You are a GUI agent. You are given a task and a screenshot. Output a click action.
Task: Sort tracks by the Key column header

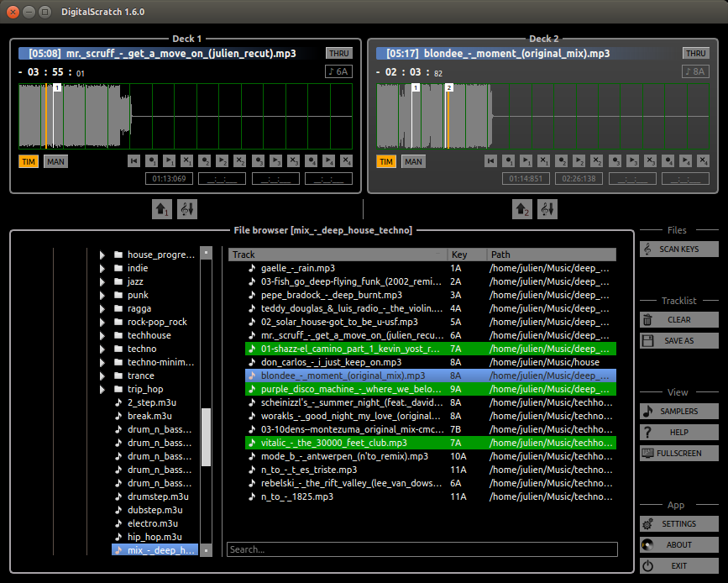click(x=467, y=254)
